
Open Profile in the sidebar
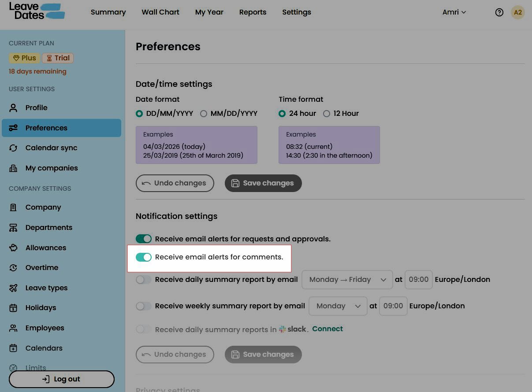[x=61, y=107]
